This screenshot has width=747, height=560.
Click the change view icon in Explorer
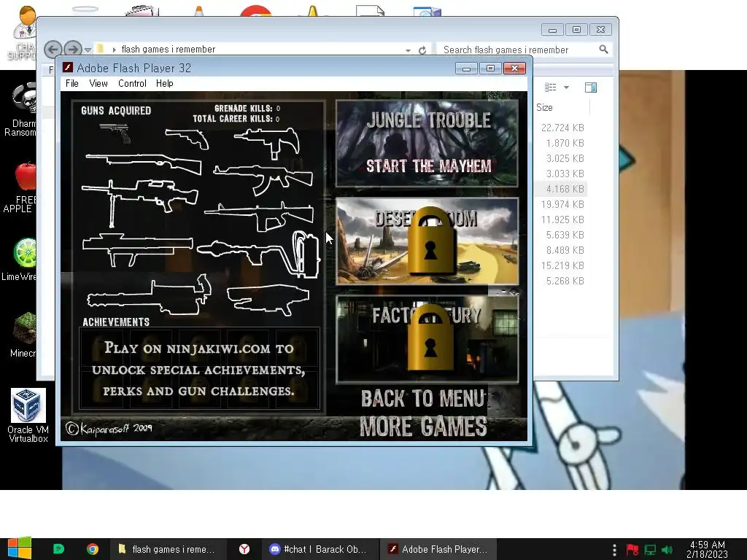click(551, 87)
